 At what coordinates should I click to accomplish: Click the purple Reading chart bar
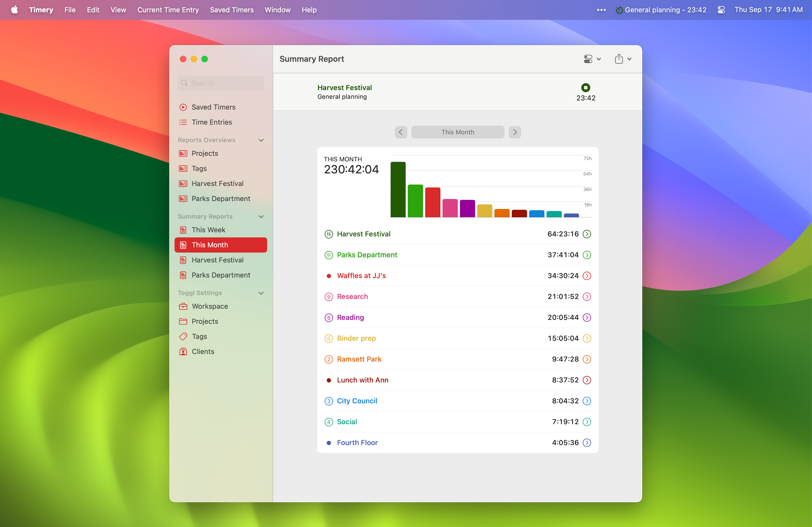pos(467,208)
